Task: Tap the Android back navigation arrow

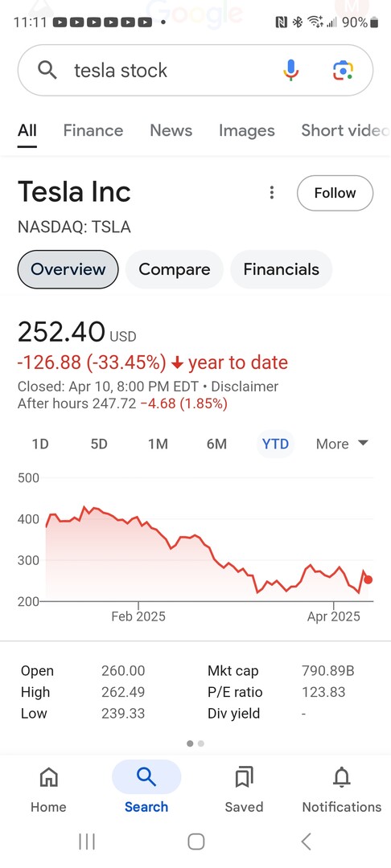Action: [306, 841]
